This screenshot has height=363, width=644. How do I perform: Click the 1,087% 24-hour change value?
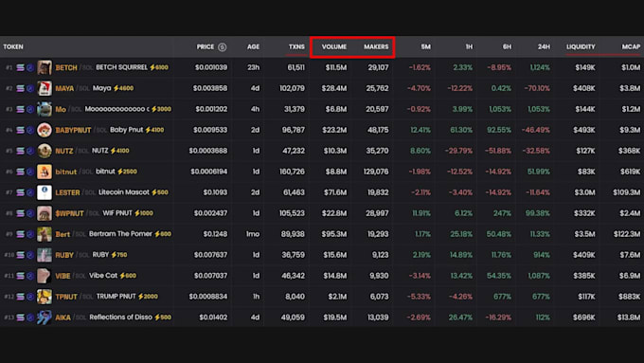pos(539,276)
